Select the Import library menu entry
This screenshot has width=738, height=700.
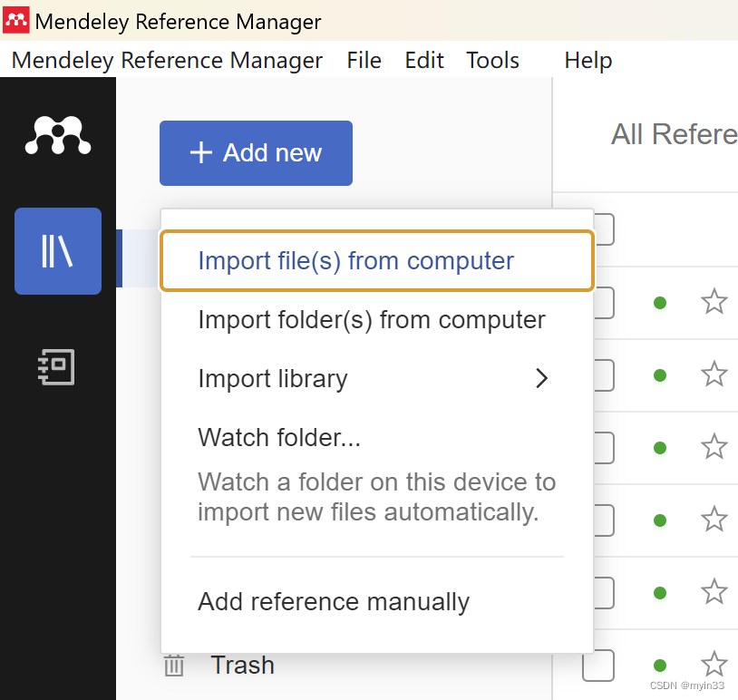(377, 378)
